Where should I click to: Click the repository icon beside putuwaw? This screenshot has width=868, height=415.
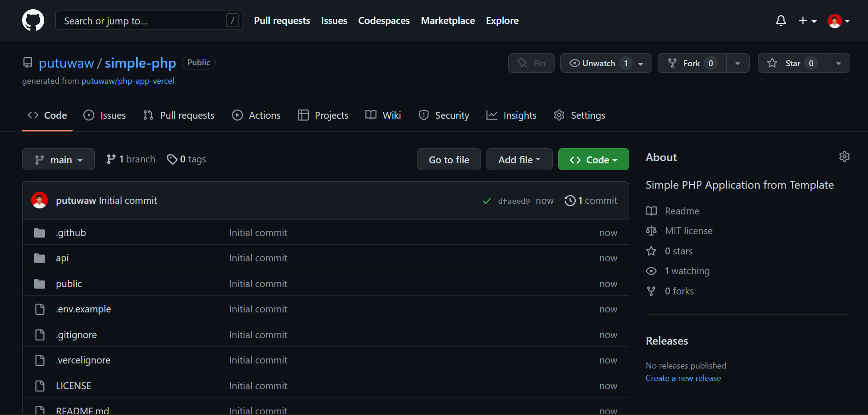click(x=28, y=63)
